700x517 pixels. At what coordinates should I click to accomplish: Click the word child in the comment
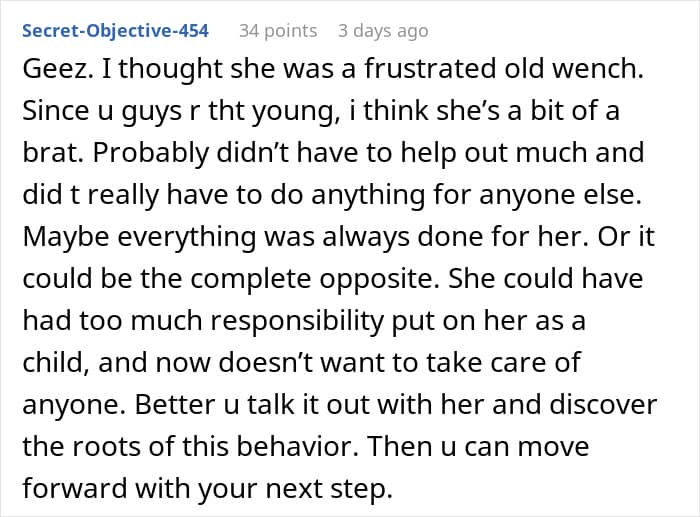52,363
